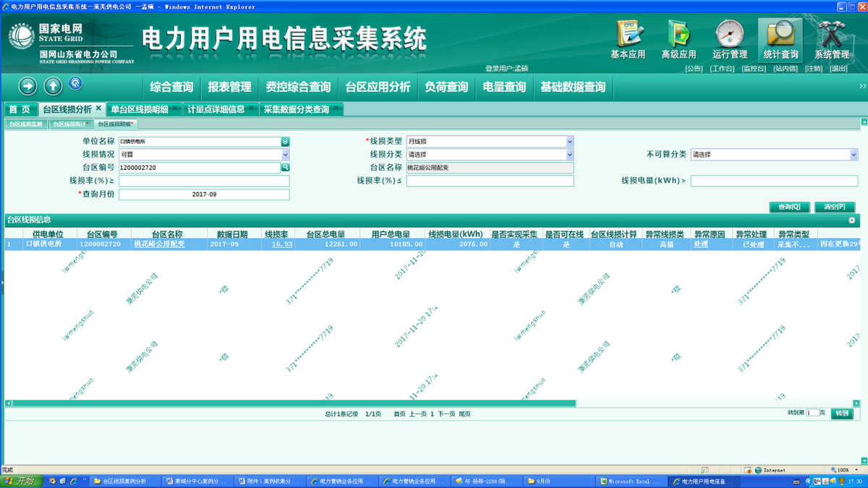
Task: Switch to the 计量点详细信息 tab
Action: [216, 109]
